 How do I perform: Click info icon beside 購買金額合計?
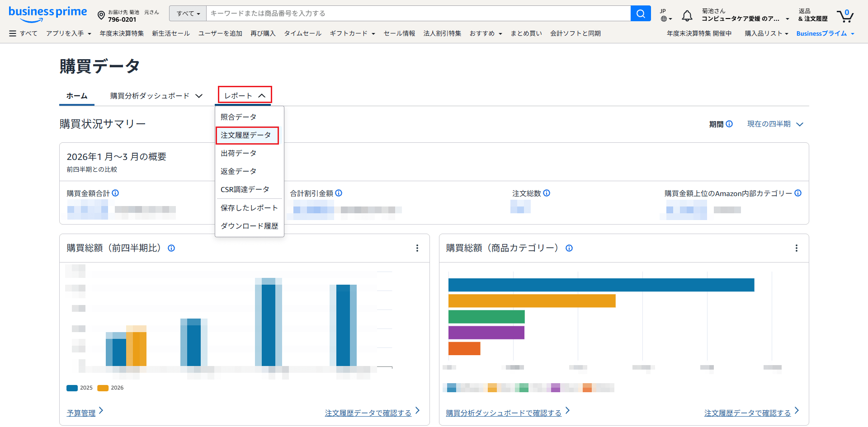(x=116, y=193)
